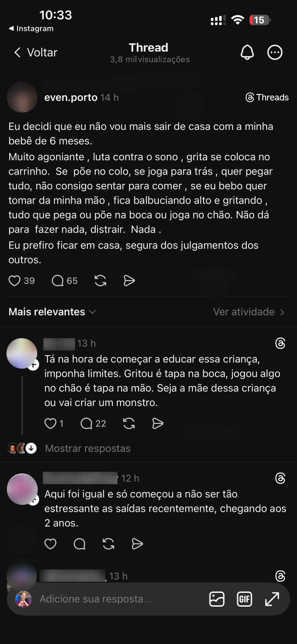The height and width of the screenshot is (644, 297).
Task: Expand Mostrar respostas
Action: coord(87,448)
